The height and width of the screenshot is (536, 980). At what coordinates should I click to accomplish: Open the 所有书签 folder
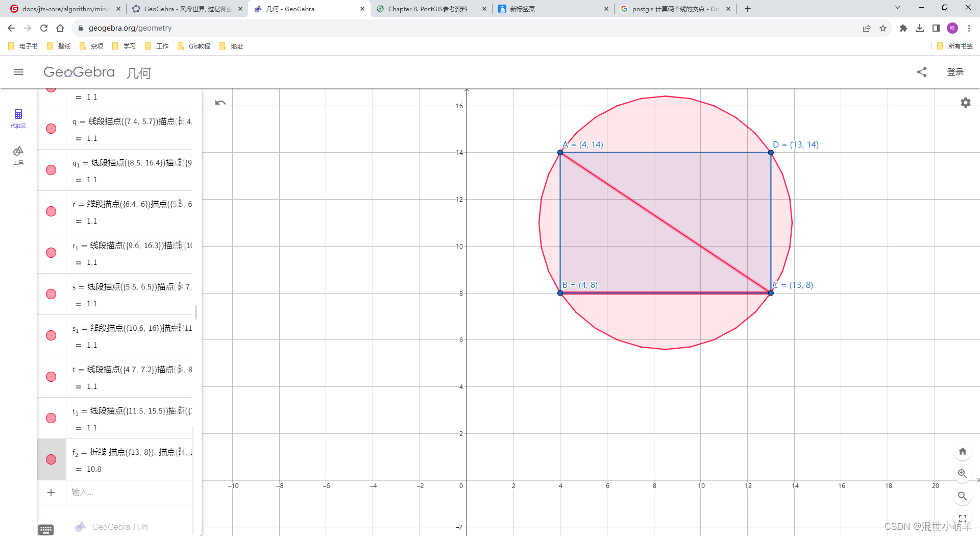point(955,46)
